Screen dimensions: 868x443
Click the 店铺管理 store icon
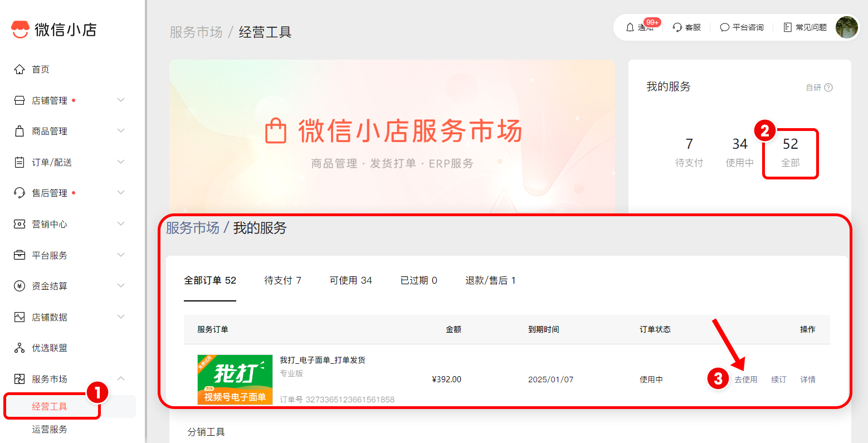[x=19, y=100]
